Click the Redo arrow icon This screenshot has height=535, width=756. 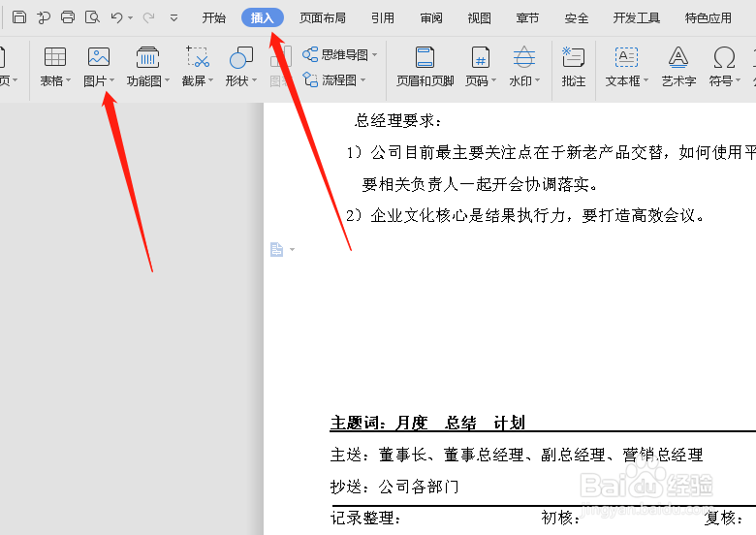click(148, 17)
